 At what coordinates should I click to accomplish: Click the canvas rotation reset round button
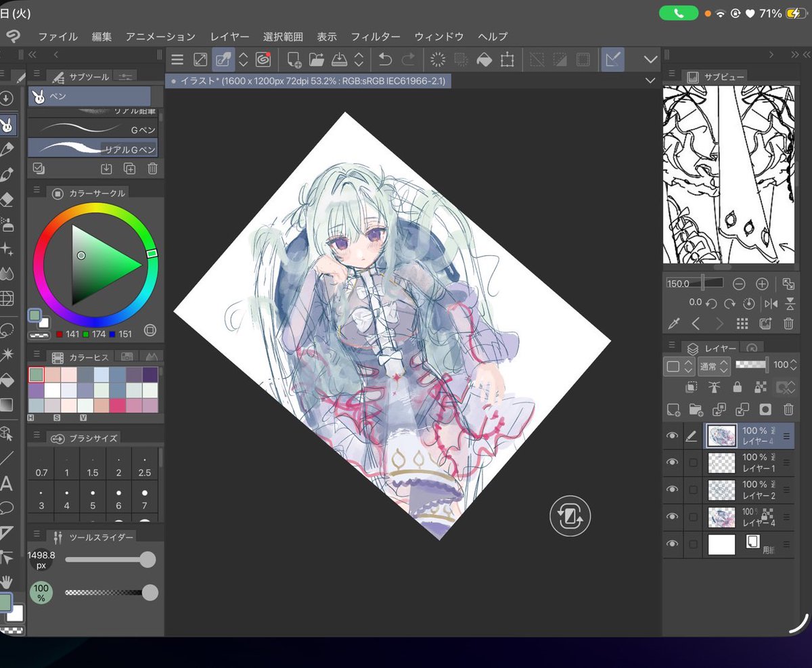click(x=570, y=516)
